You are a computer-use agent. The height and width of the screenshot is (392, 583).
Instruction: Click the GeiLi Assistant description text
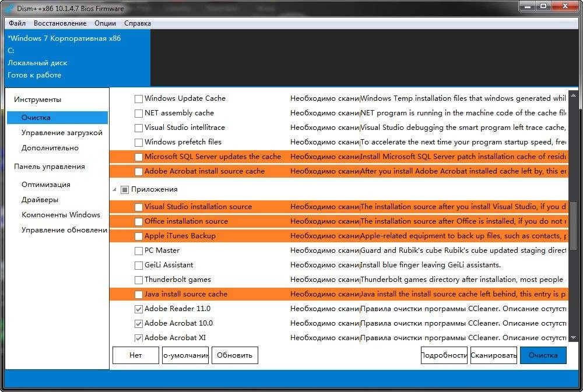click(431, 265)
